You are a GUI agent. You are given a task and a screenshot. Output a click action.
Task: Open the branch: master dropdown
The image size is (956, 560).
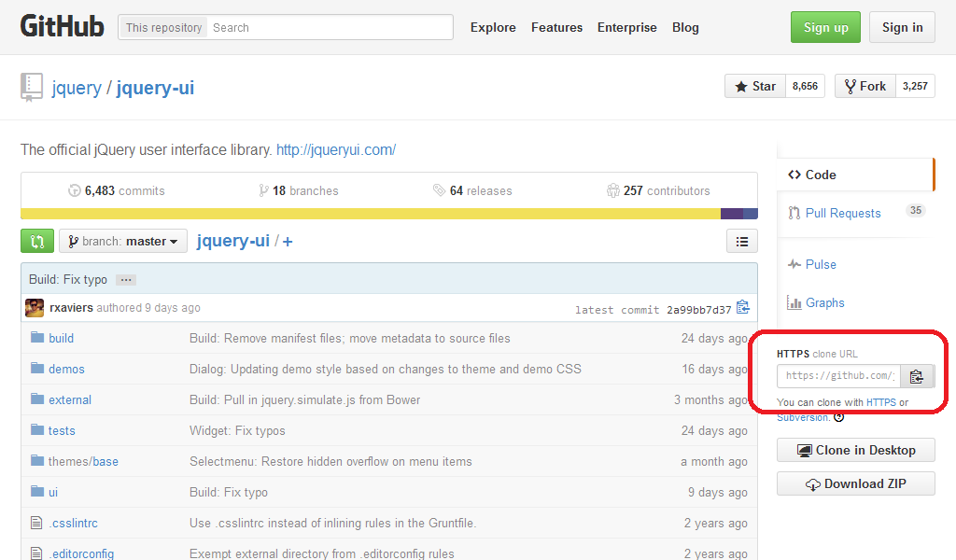point(123,241)
